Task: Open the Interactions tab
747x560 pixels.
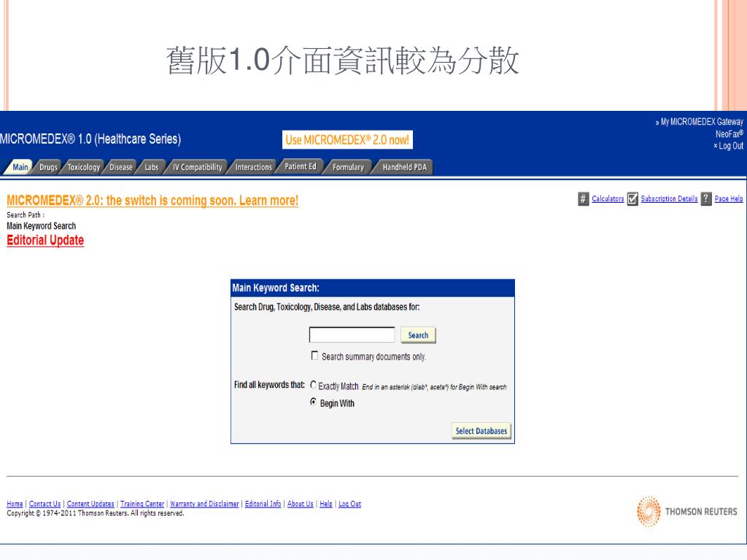Action: (253, 167)
